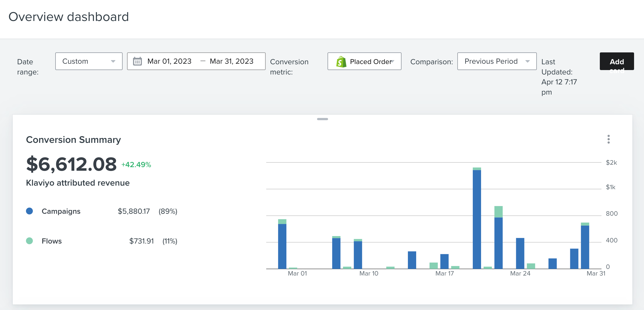Viewport: 644px width, 310px height.
Task: Toggle the revenue change indicator +42.49%
Action: 136,164
